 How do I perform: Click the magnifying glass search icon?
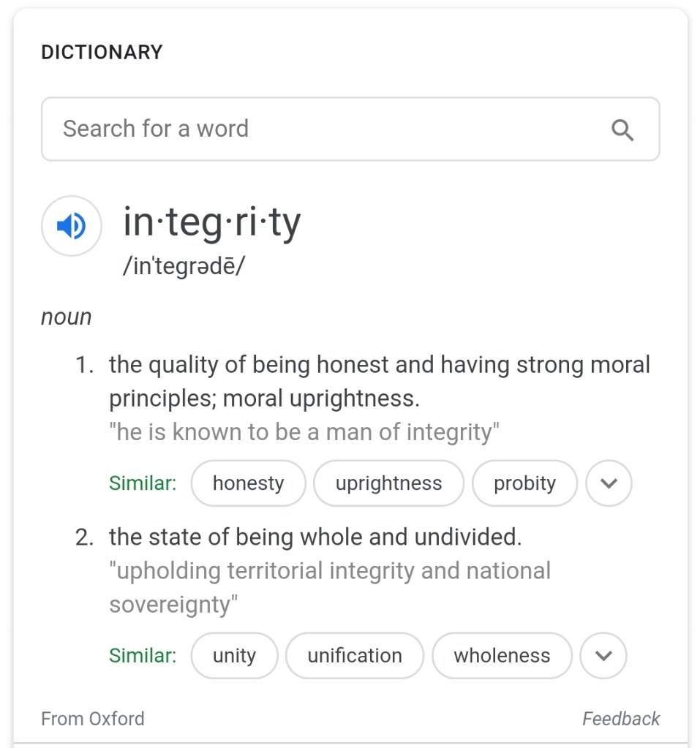point(622,129)
